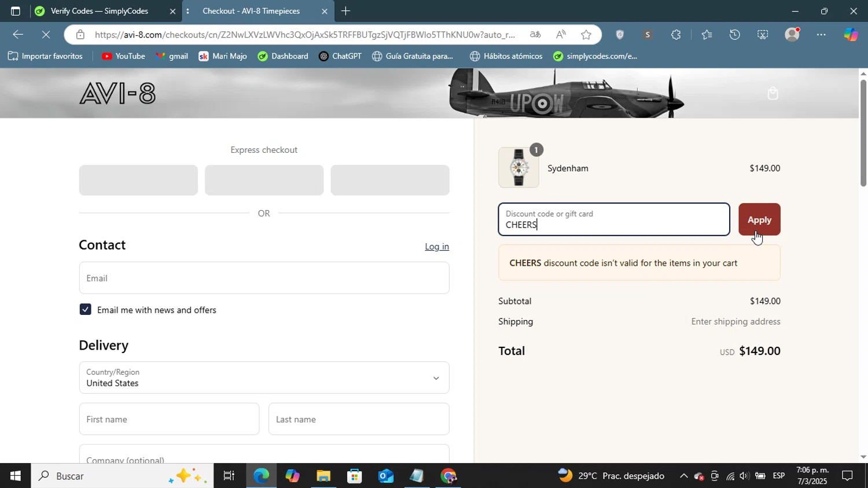868x488 pixels.
Task: Add page to favorites star
Action: pyautogui.click(x=586, y=35)
